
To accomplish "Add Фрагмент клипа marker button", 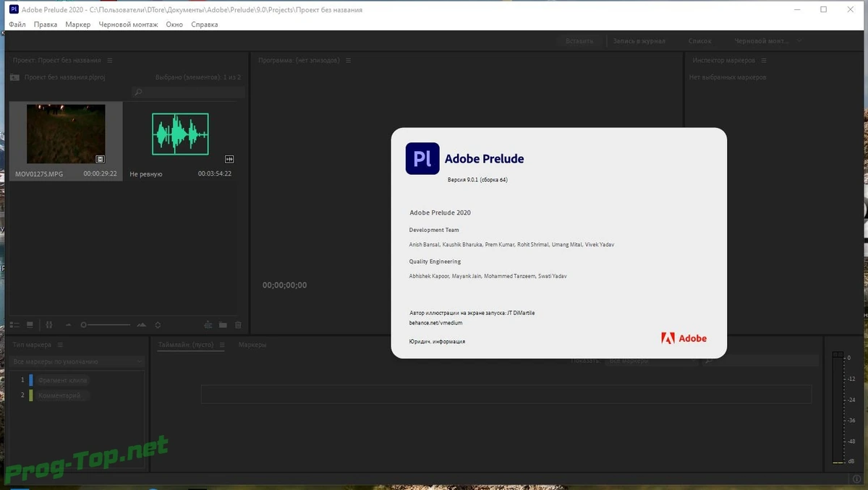I will click(63, 380).
